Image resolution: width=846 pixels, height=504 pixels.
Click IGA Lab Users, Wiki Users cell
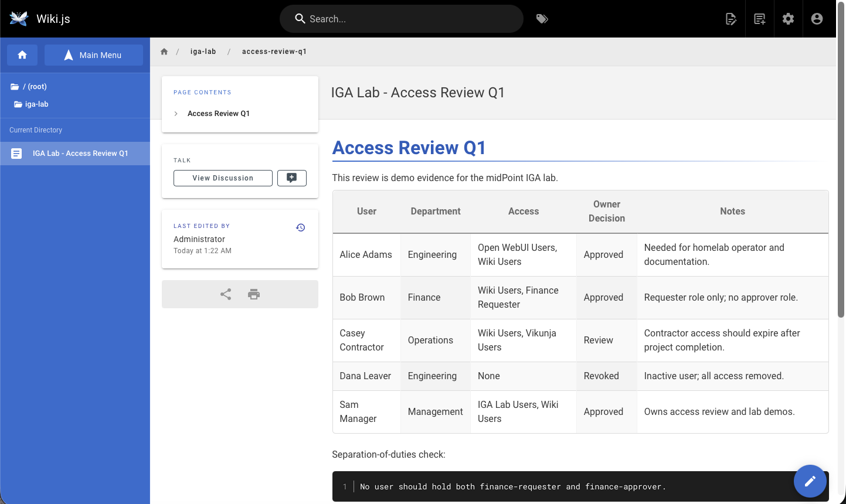[524, 412]
